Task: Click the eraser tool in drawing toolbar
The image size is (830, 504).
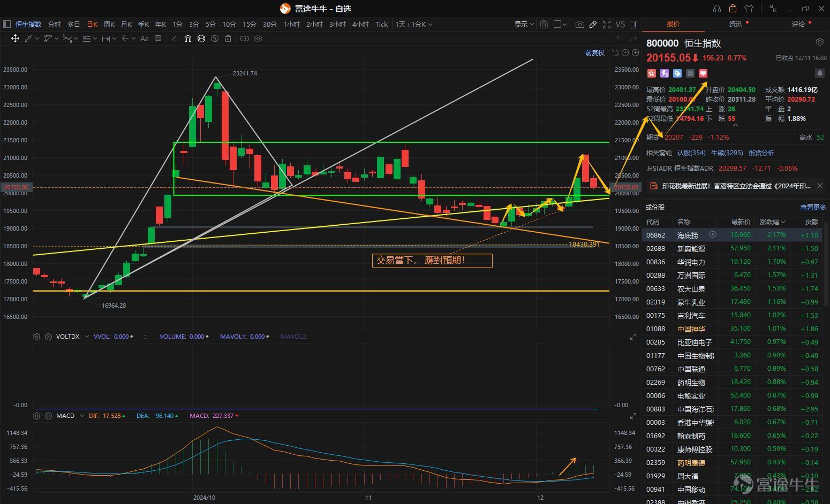Action: [174, 39]
